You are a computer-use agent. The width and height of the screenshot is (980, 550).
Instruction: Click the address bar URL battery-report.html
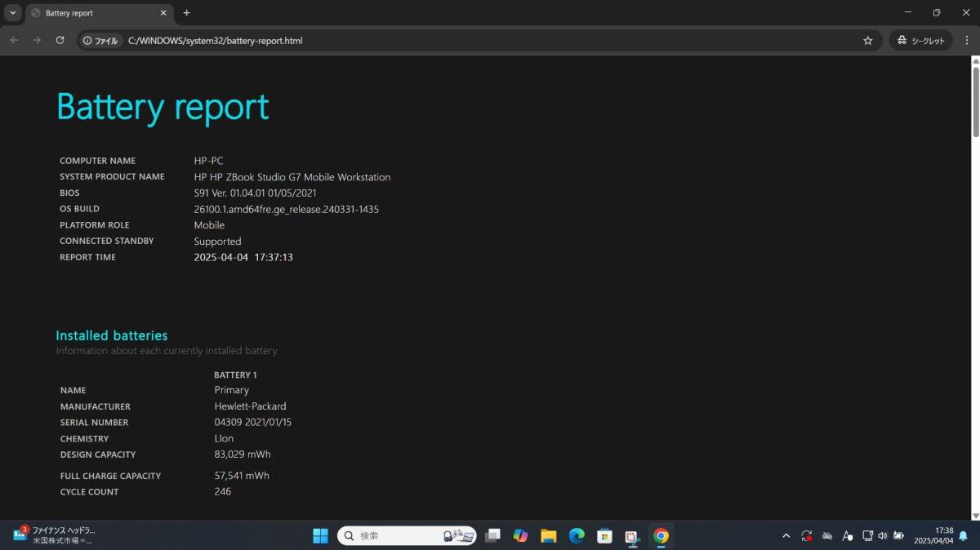click(215, 40)
